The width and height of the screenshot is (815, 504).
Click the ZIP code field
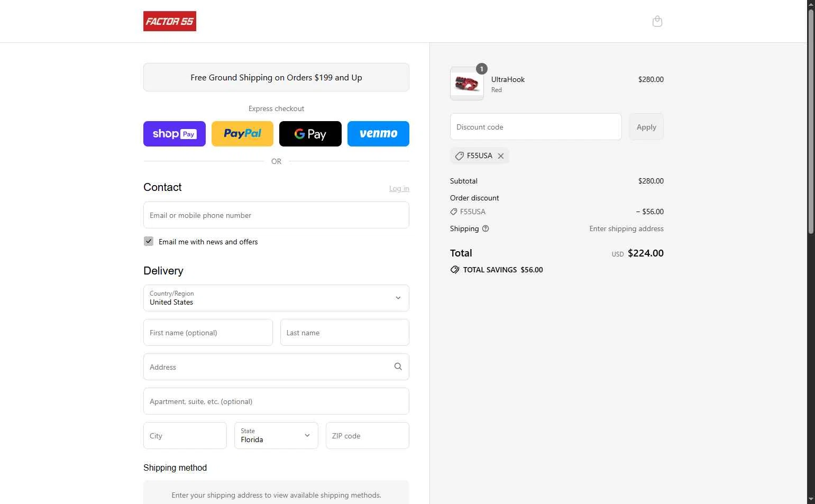(x=368, y=435)
